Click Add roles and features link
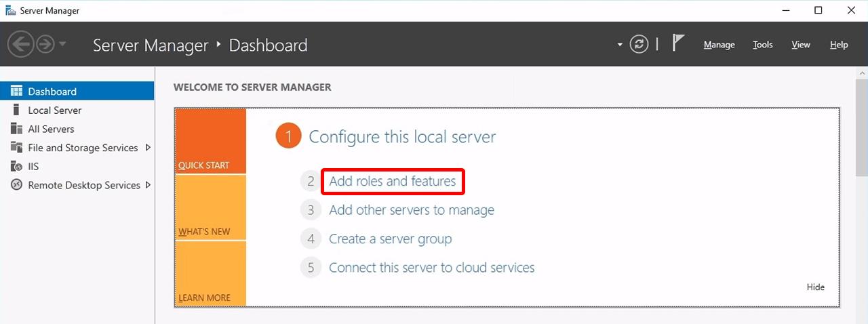 click(x=392, y=182)
